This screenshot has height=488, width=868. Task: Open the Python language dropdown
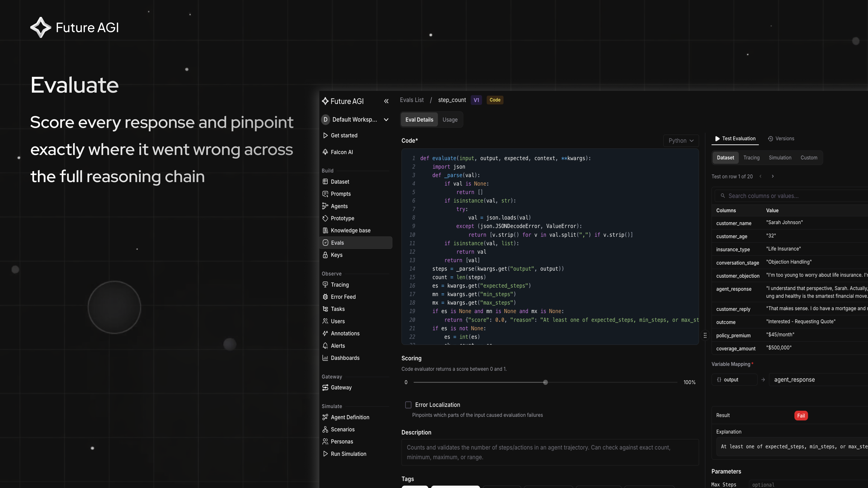pos(681,141)
